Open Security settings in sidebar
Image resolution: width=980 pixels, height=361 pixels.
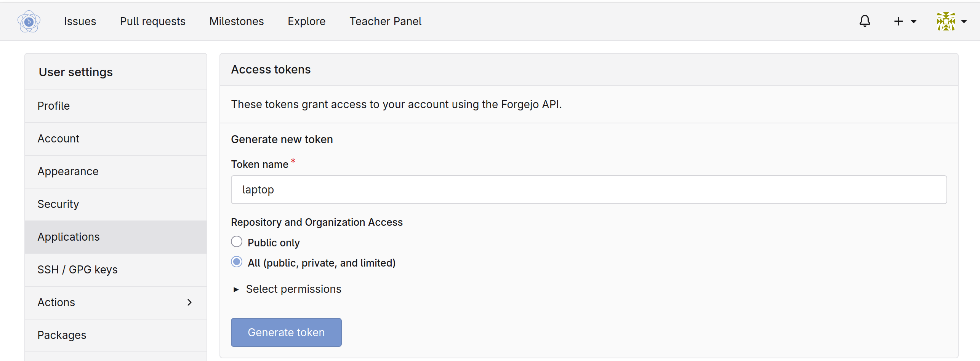click(116, 204)
